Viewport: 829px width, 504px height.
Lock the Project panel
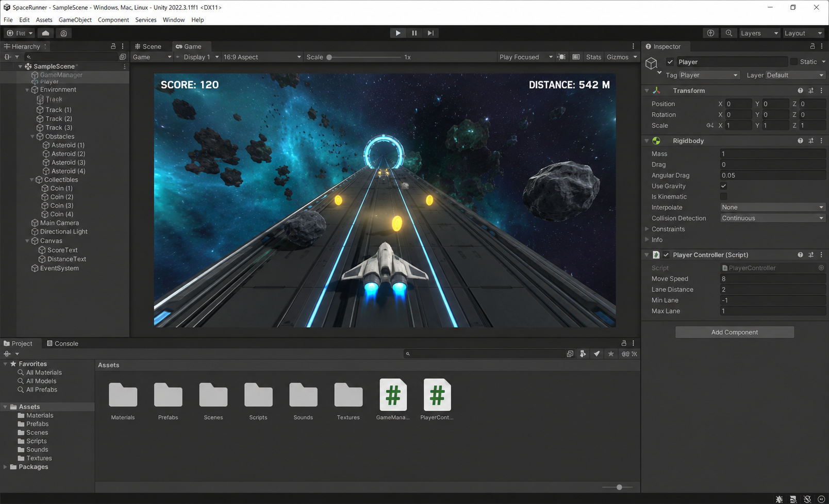624,343
